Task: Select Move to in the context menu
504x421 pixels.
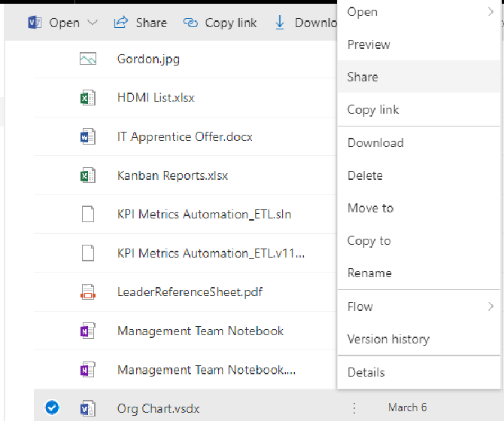Action: (418, 209)
